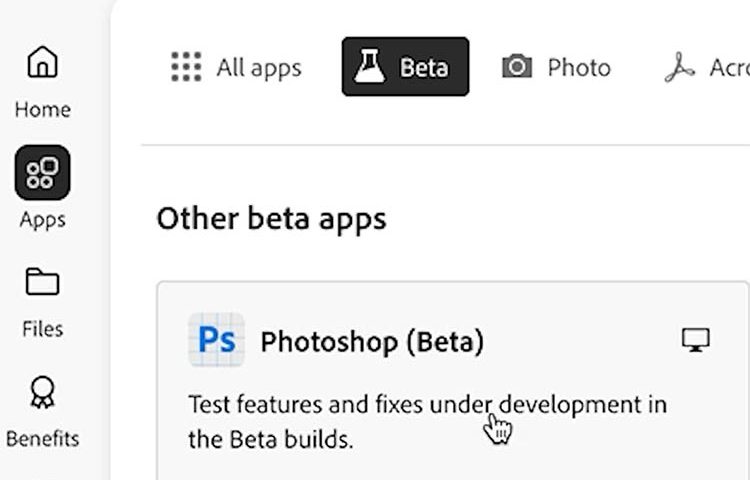Click the Home house icon in sidebar
The image size is (750, 480).
click(x=42, y=63)
